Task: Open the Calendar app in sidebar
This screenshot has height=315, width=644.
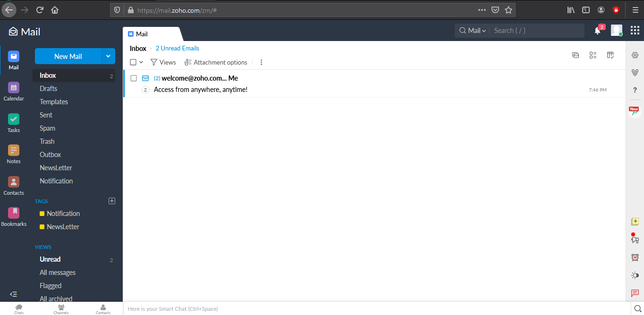Action: 14,88
